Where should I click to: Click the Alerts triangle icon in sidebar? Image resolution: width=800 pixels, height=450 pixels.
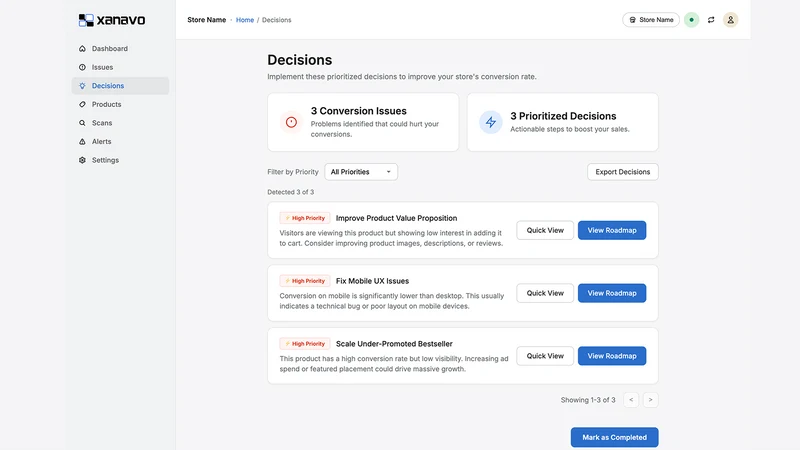[x=82, y=141]
